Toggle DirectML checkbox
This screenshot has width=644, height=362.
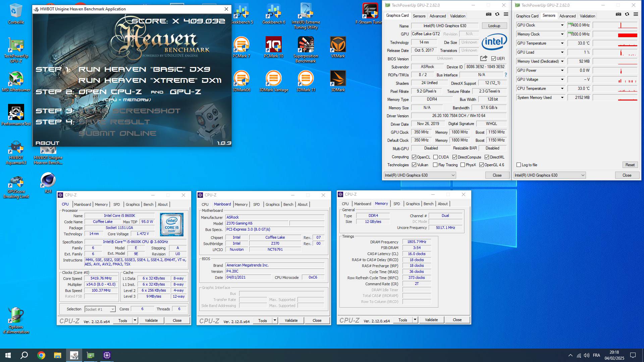click(x=487, y=157)
